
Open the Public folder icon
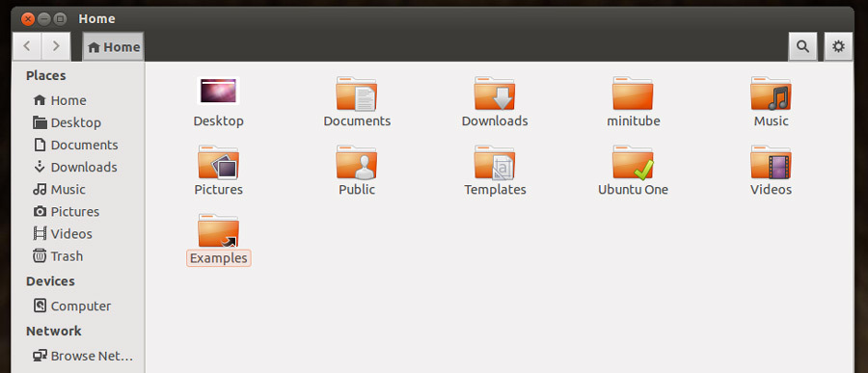pos(357,163)
